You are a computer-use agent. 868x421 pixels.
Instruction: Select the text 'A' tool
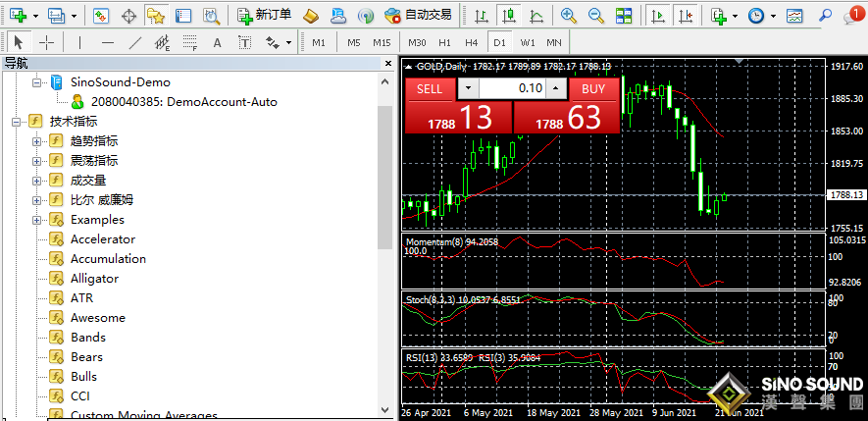[217, 42]
